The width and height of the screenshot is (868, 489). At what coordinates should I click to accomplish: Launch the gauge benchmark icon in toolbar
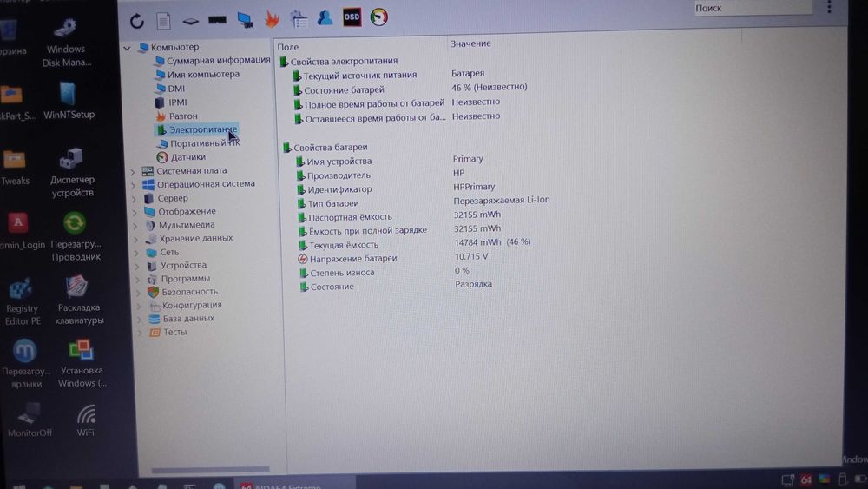click(379, 17)
